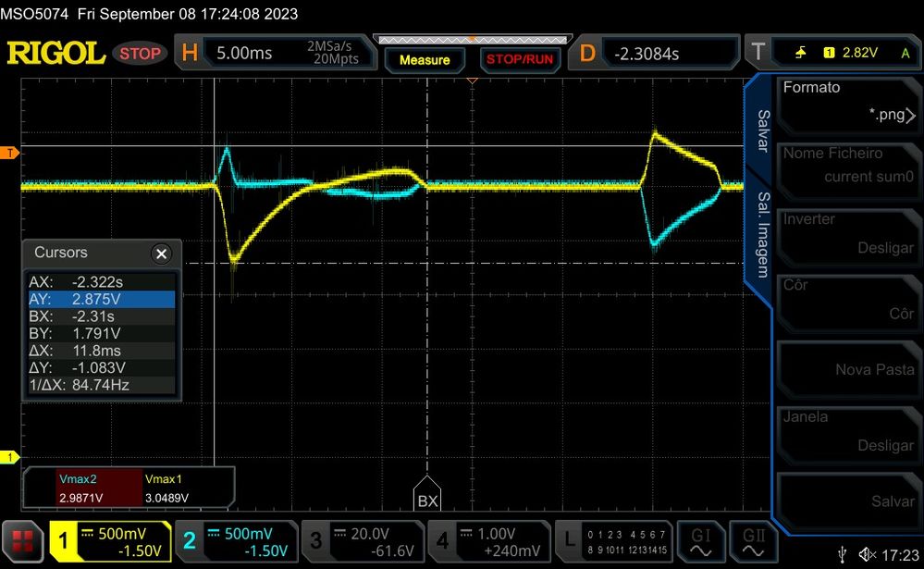Select channel 2 500mV box
Image resolution: width=924 pixels, height=569 pixels.
pos(237,541)
